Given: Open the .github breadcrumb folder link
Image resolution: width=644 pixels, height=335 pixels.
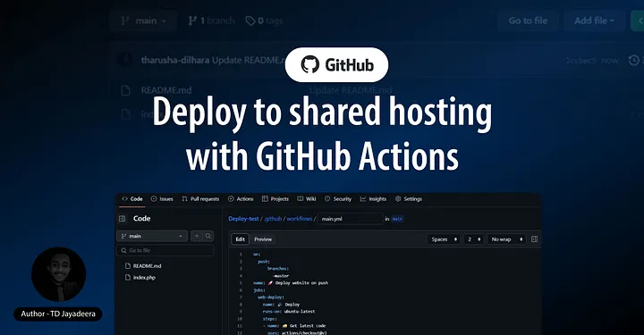Looking at the screenshot, I should 273,219.
